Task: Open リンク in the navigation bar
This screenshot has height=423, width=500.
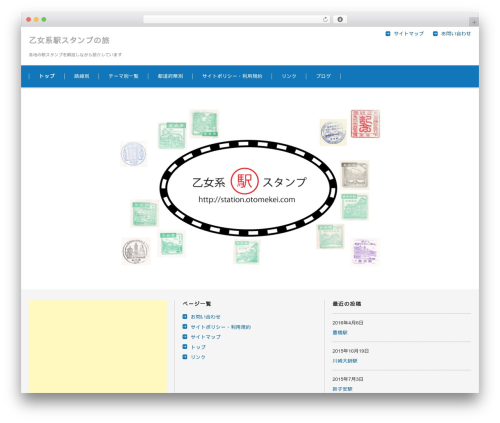Action: 289,76
